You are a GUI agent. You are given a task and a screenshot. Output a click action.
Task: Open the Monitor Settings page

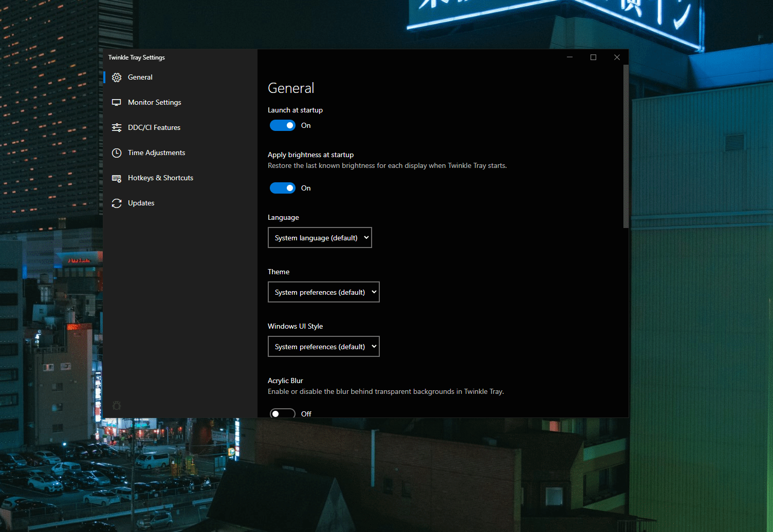(x=180, y=103)
